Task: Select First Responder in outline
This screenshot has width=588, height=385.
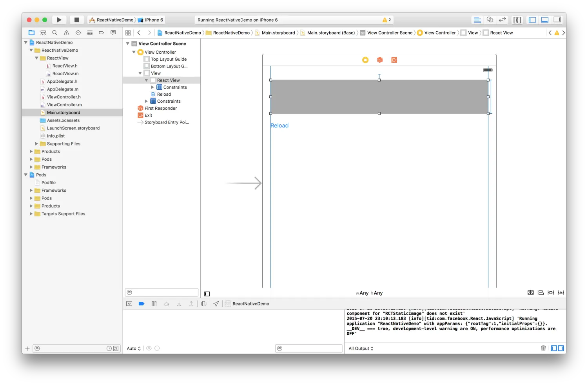Action: pyautogui.click(x=157, y=109)
